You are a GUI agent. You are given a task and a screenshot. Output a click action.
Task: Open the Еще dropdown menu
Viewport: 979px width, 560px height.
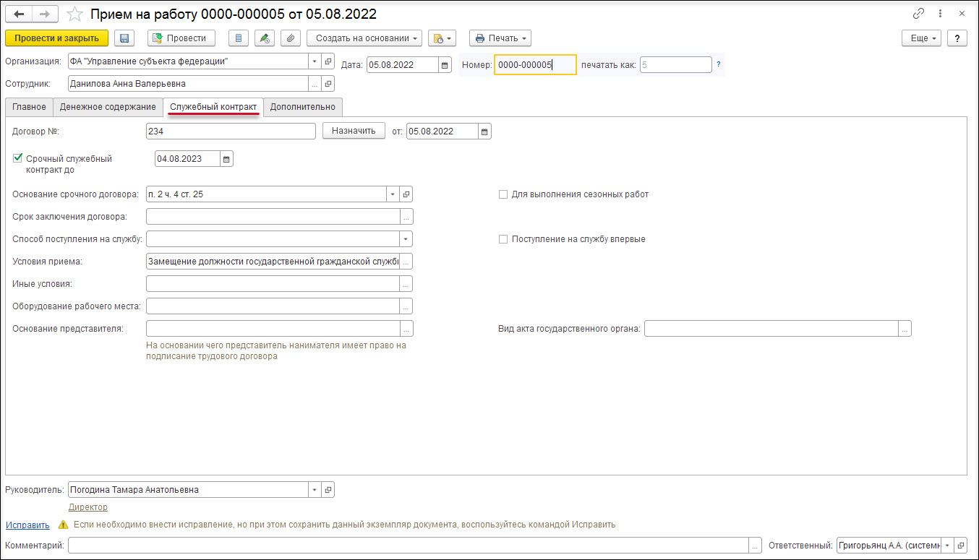[921, 38]
